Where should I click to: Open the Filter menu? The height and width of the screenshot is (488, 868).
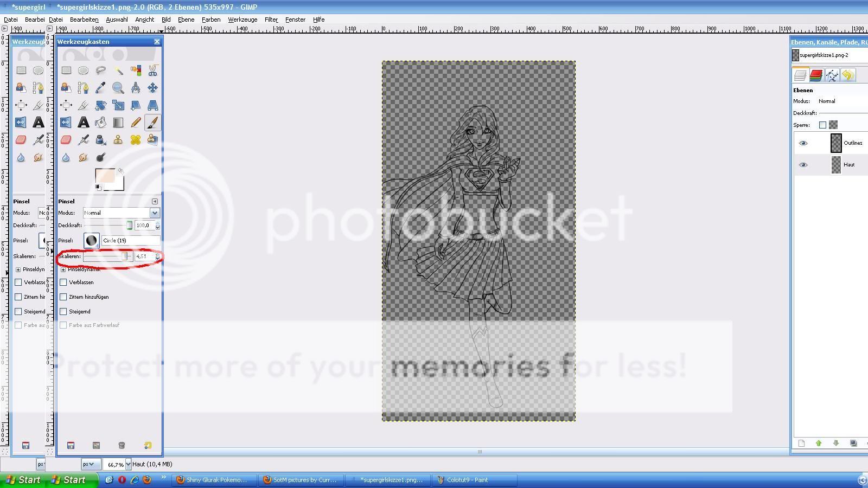(x=271, y=20)
